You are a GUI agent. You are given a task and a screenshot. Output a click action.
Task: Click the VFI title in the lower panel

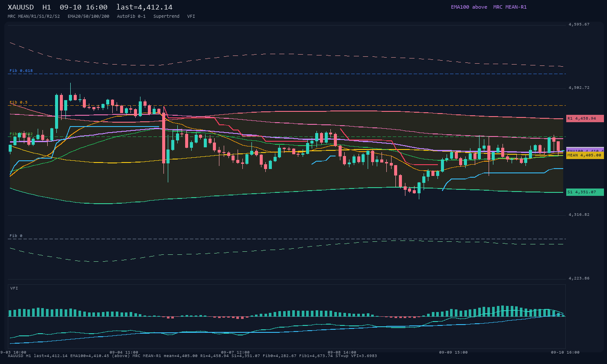pos(14,288)
